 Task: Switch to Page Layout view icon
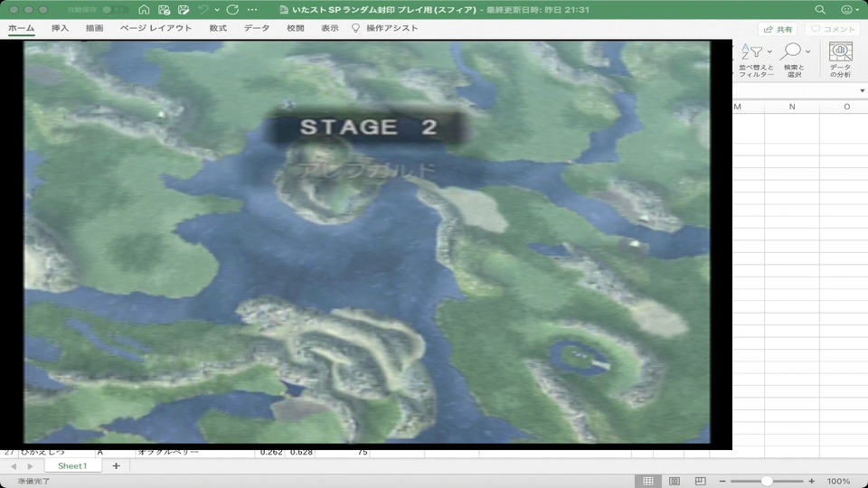pyautogui.click(x=675, y=481)
